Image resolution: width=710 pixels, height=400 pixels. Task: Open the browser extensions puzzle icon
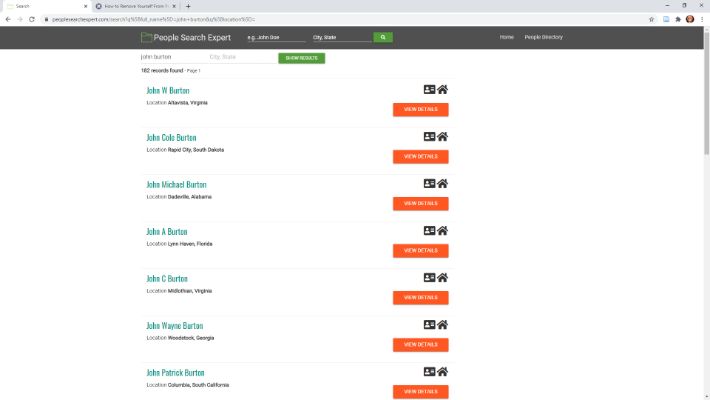[678, 19]
